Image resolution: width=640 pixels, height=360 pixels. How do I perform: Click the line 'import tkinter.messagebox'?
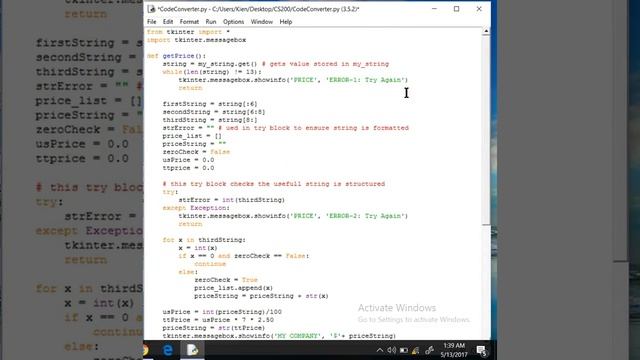(x=196, y=40)
